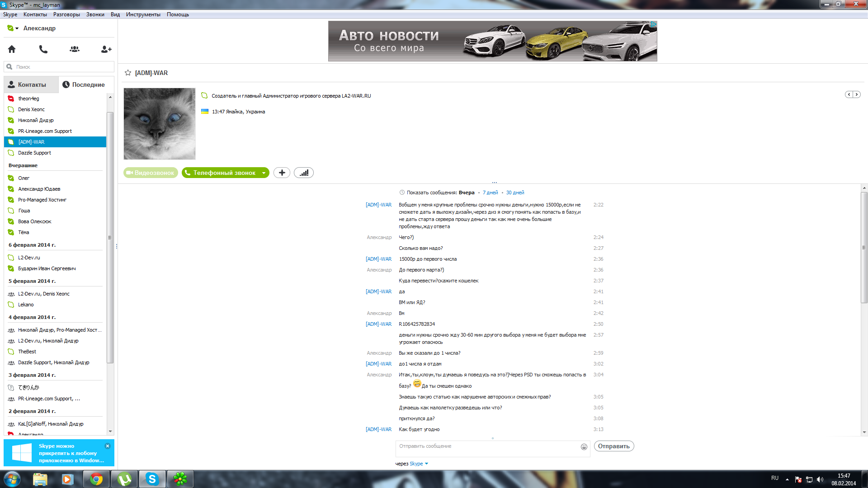Show messages from 30 дней
Screen dimensions: 868x488
coord(515,192)
